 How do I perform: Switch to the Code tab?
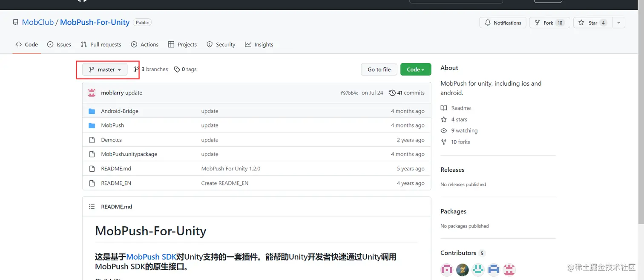click(x=26, y=44)
